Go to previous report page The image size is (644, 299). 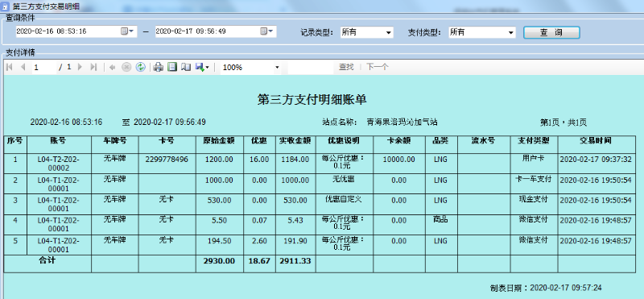pos(23,67)
